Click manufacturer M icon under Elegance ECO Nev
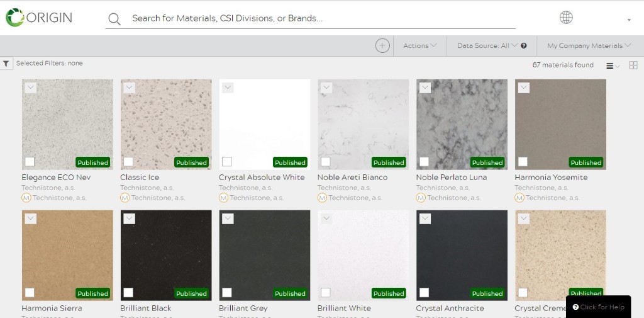 (x=26, y=198)
